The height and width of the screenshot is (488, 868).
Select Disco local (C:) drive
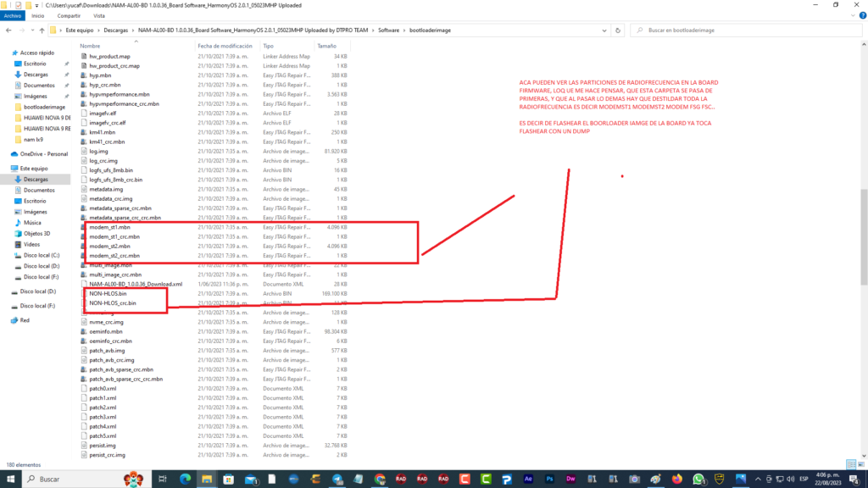[42, 255]
